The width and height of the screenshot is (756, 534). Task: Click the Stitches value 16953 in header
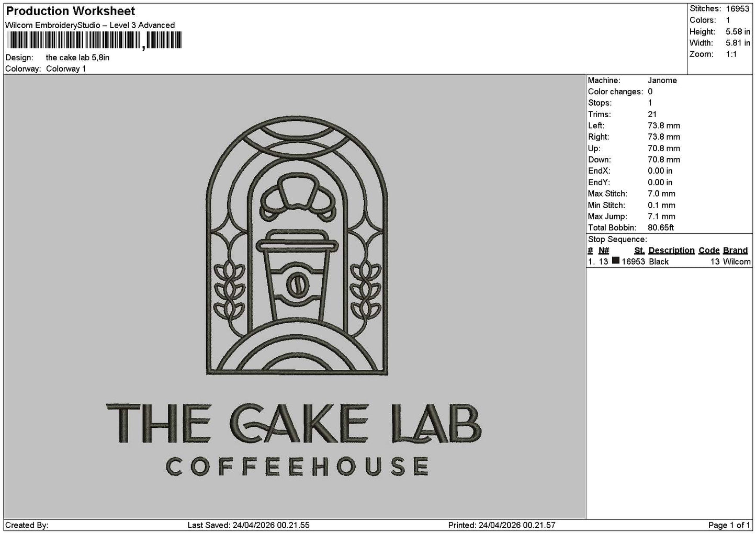[738, 8]
